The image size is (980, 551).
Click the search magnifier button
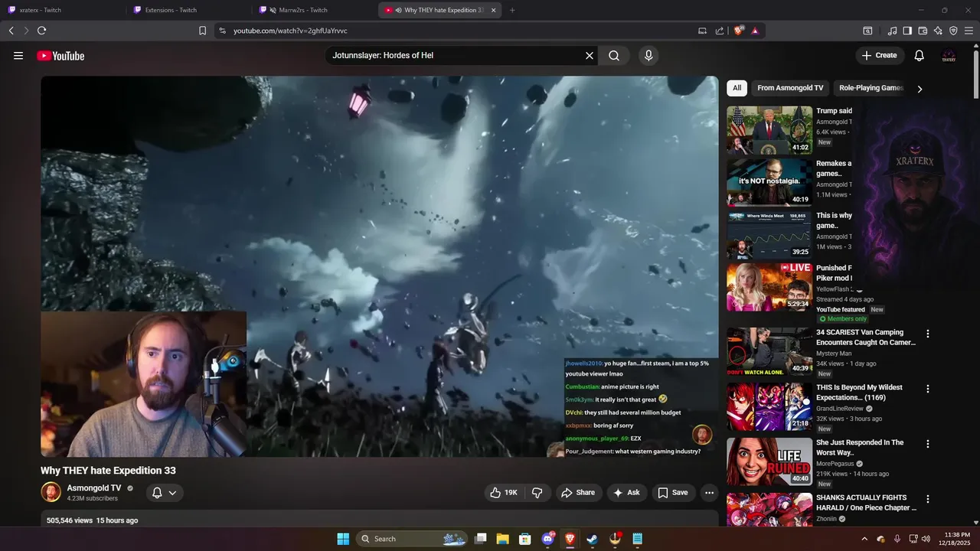(x=614, y=55)
